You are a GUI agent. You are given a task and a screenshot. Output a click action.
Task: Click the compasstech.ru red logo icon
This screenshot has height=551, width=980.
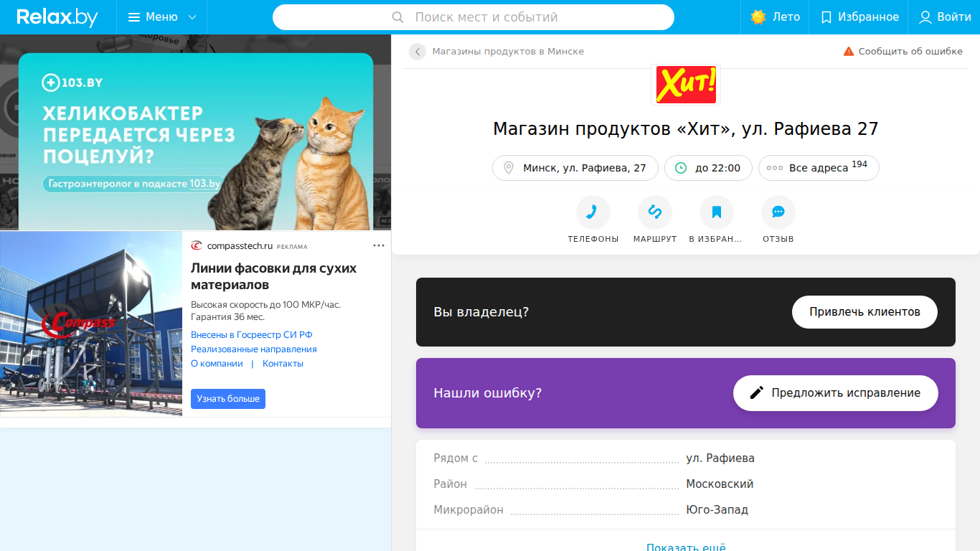pyautogui.click(x=197, y=246)
